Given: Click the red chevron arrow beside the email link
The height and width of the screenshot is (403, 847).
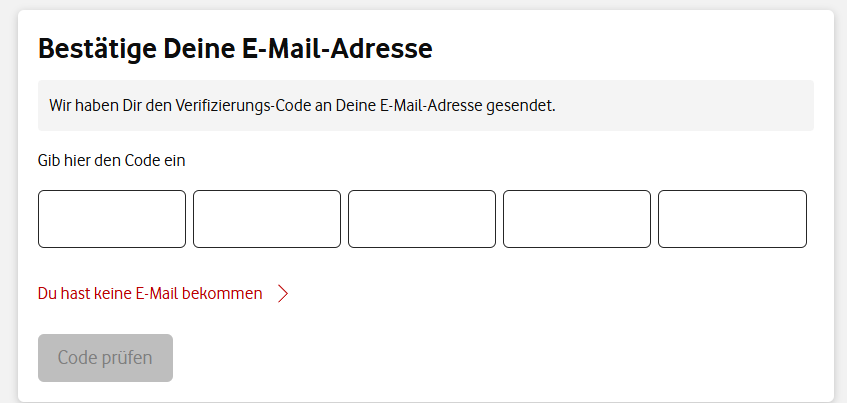Looking at the screenshot, I should click(x=283, y=294).
